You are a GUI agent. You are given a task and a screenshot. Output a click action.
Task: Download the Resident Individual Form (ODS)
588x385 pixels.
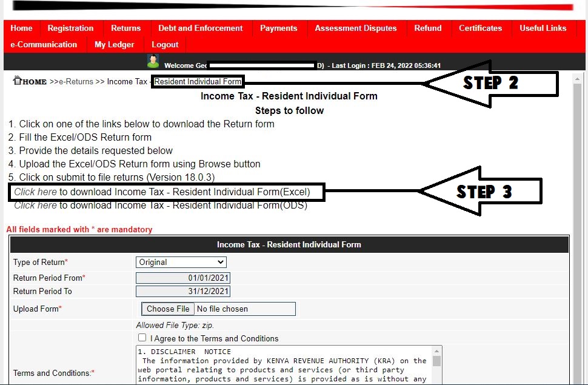(35, 206)
